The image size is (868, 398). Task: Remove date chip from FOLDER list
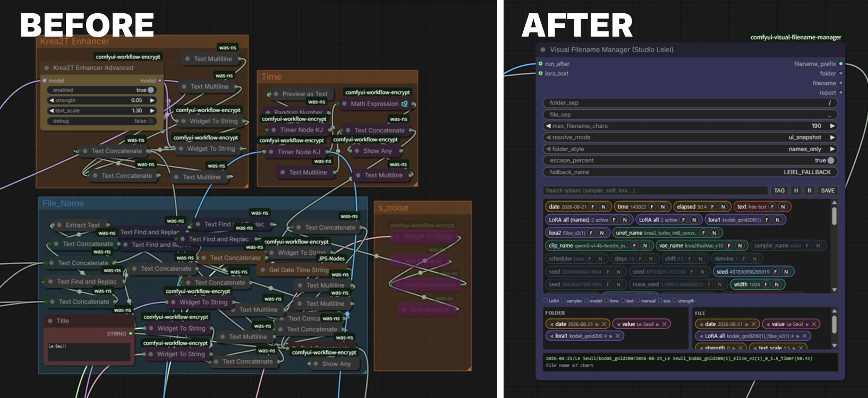tap(604, 324)
